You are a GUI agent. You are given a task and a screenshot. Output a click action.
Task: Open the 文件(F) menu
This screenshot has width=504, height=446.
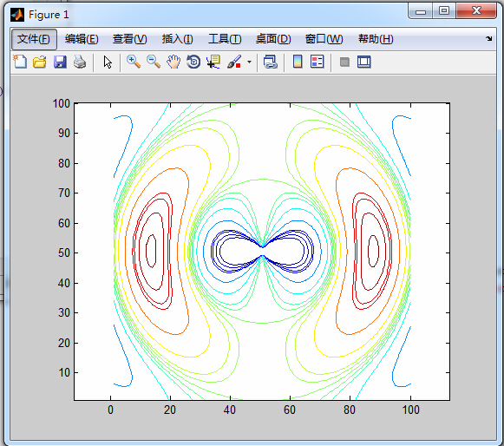point(34,39)
